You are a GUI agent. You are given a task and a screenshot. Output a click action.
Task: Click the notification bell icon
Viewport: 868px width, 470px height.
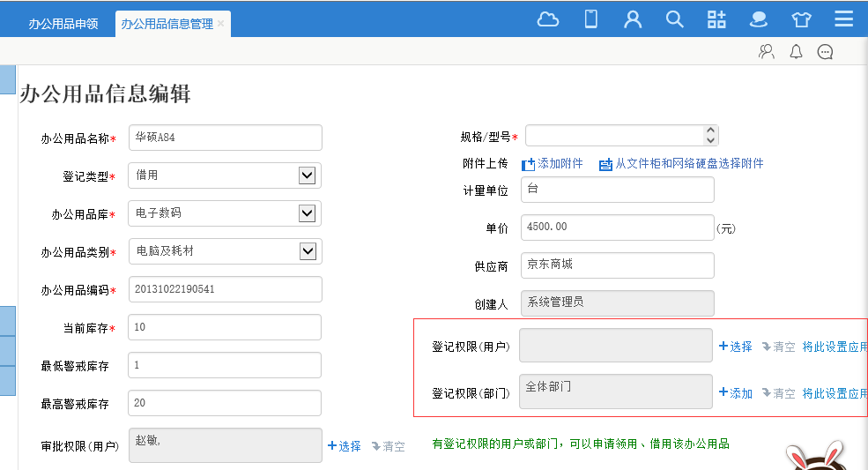796,52
